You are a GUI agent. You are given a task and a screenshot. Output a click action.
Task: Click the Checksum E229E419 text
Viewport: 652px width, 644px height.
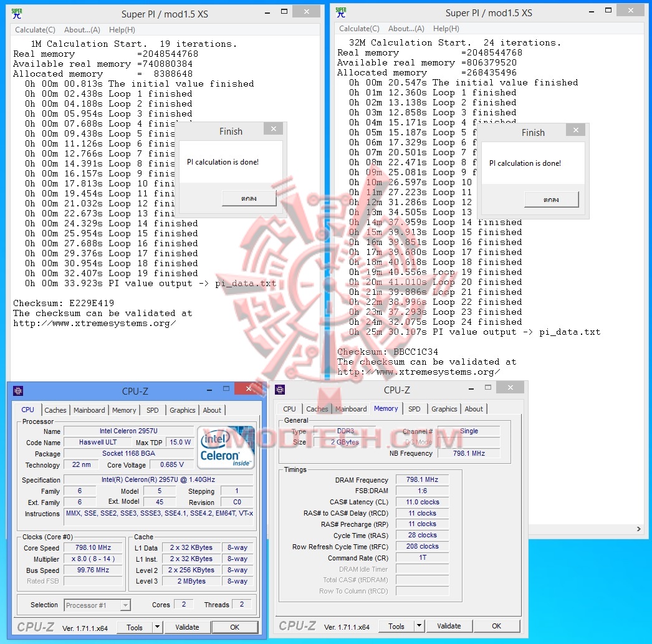point(63,303)
